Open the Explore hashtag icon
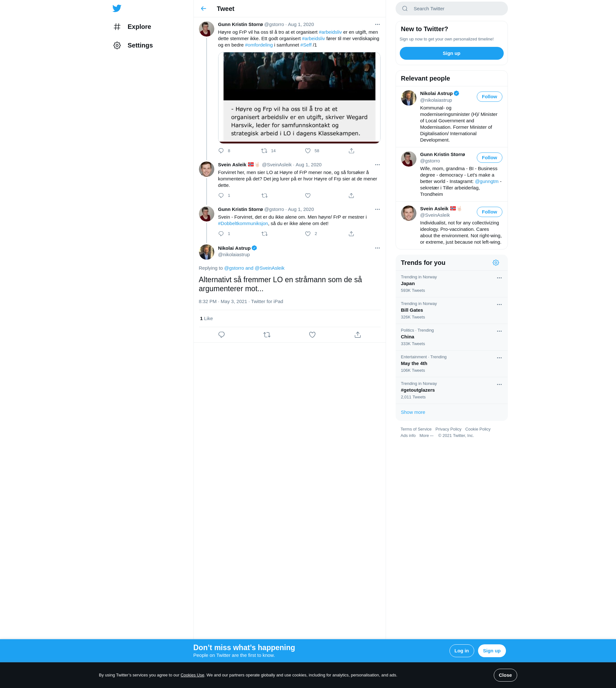Image resolution: width=616 pixels, height=688 pixels. (117, 27)
